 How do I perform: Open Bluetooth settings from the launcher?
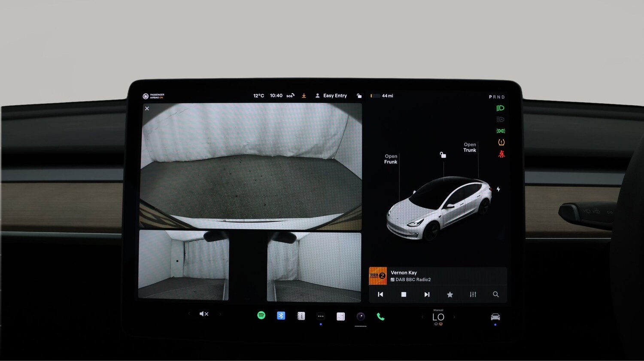[x=281, y=315]
